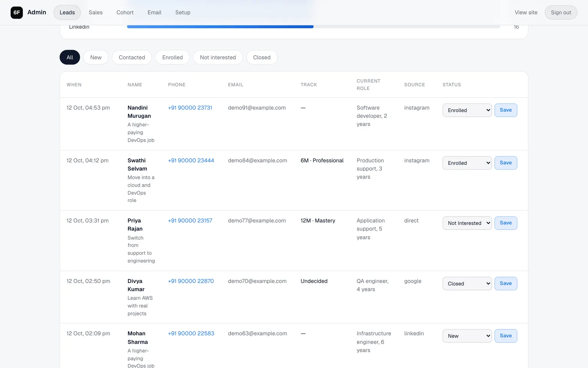Show only Not interested leads
Viewport: 588px width, 368px height.
click(218, 57)
